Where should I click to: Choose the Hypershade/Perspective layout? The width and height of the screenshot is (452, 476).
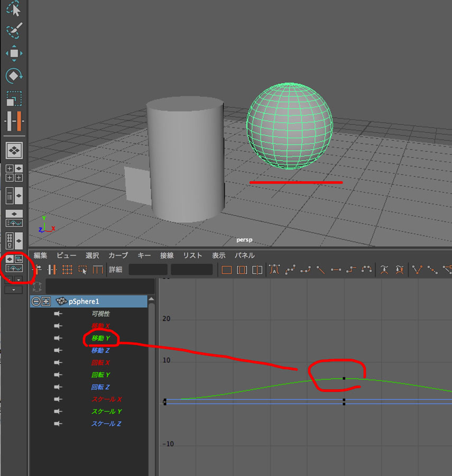tap(14, 241)
